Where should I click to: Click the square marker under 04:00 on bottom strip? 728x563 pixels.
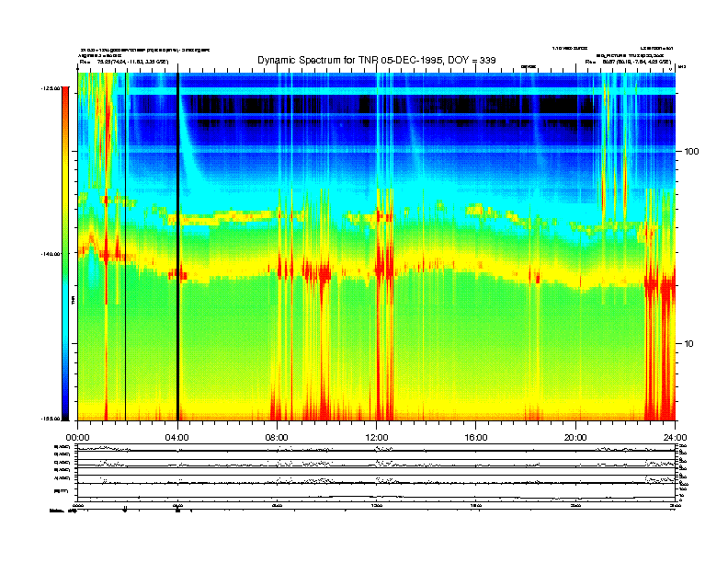(177, 511)
